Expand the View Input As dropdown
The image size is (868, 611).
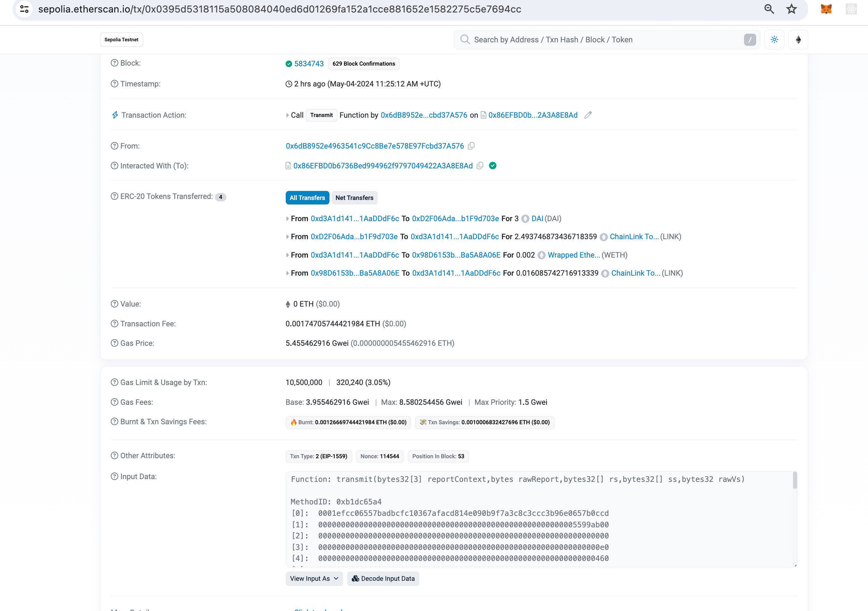pyautogui.click(x=313, y=579)
